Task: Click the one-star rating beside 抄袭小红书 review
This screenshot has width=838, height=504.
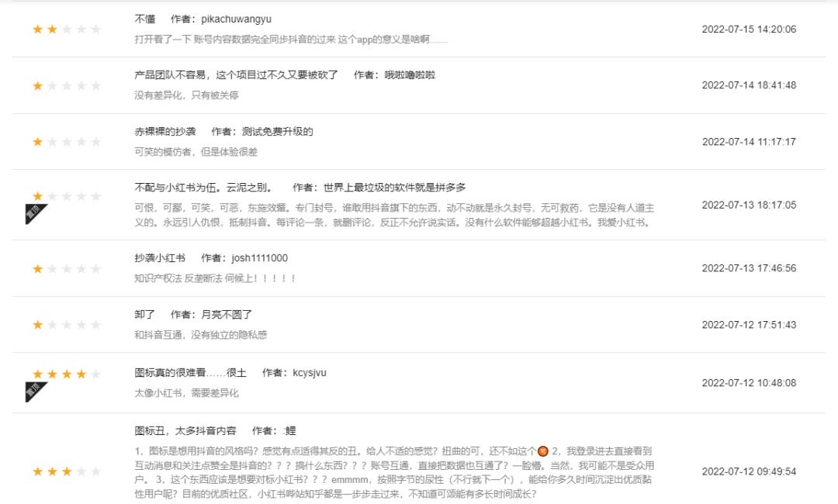Action: 67,268
